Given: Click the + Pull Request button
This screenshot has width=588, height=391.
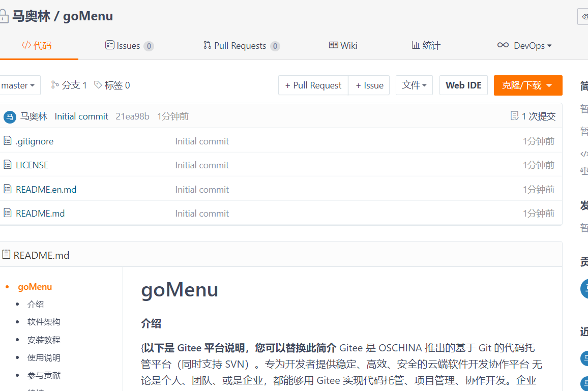Looking at the screenshot, I should (x=313, y=85).
